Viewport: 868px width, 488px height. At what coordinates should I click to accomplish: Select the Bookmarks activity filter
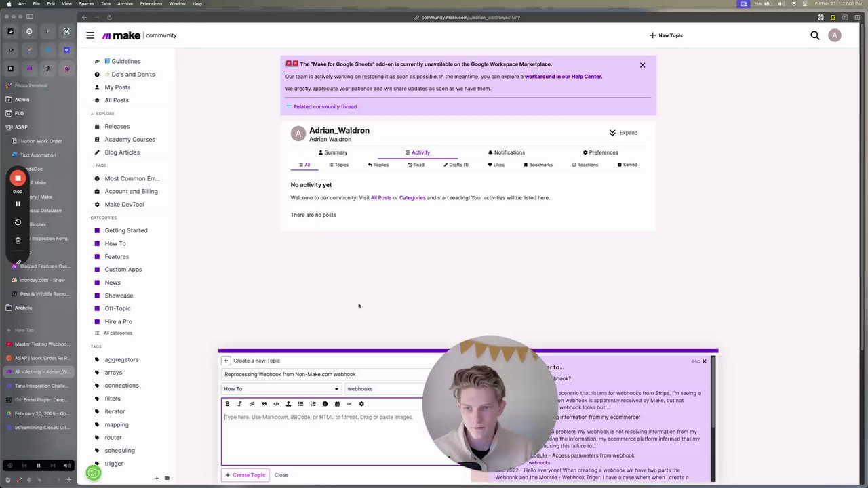click(538, 165)
